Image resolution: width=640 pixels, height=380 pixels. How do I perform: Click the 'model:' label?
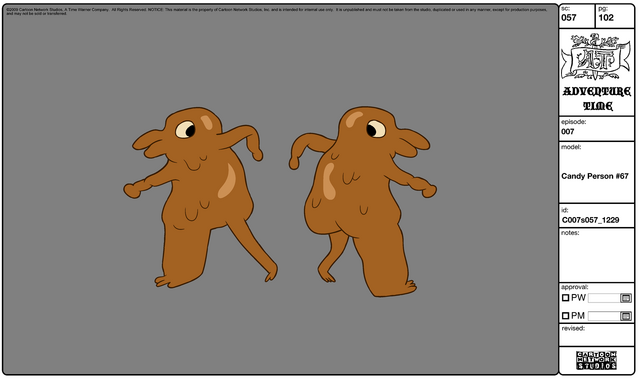click(571, 147)
